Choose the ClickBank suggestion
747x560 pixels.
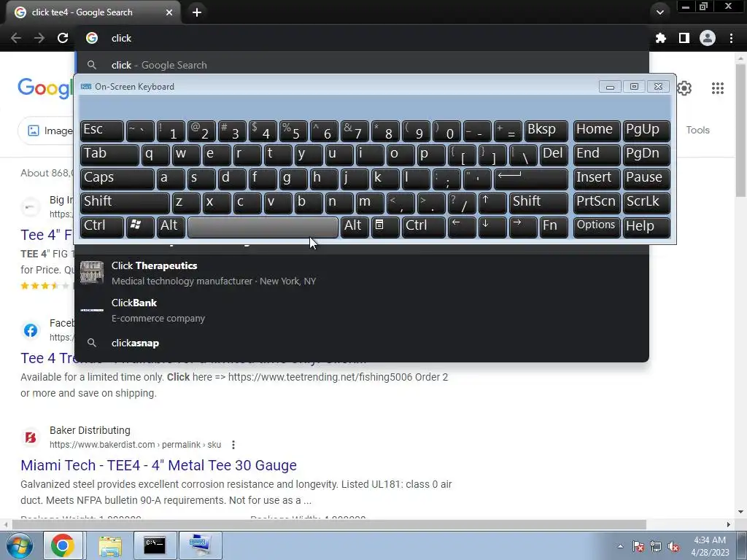coord(362,310)
